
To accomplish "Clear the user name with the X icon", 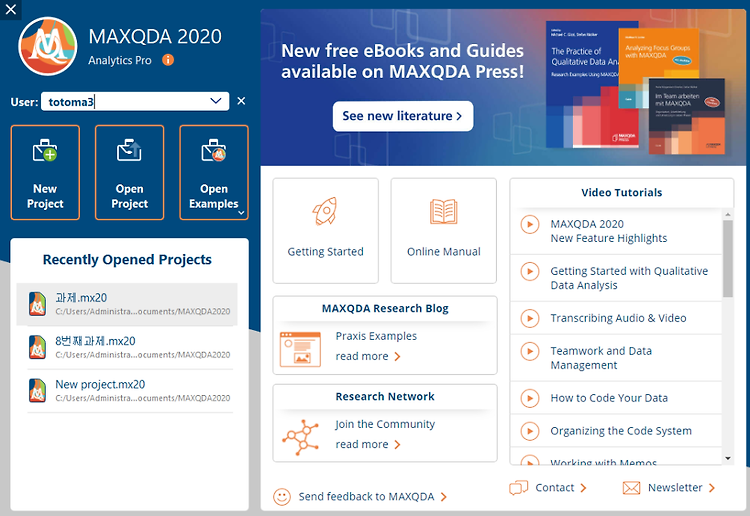I will point(242,101).
